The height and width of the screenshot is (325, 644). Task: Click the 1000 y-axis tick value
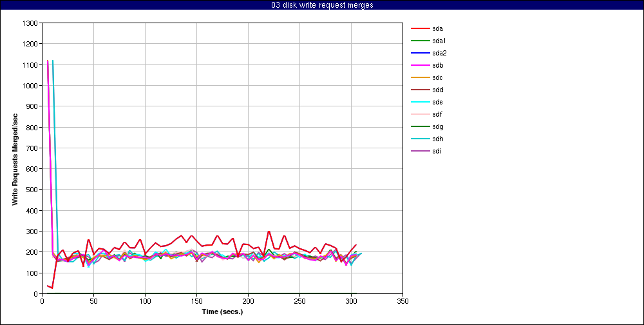(32, 86)
